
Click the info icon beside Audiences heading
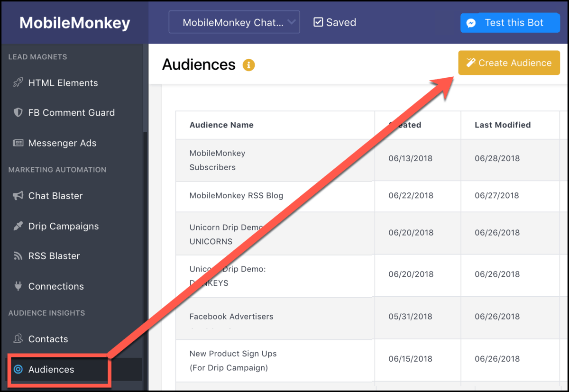pos(249,65)
